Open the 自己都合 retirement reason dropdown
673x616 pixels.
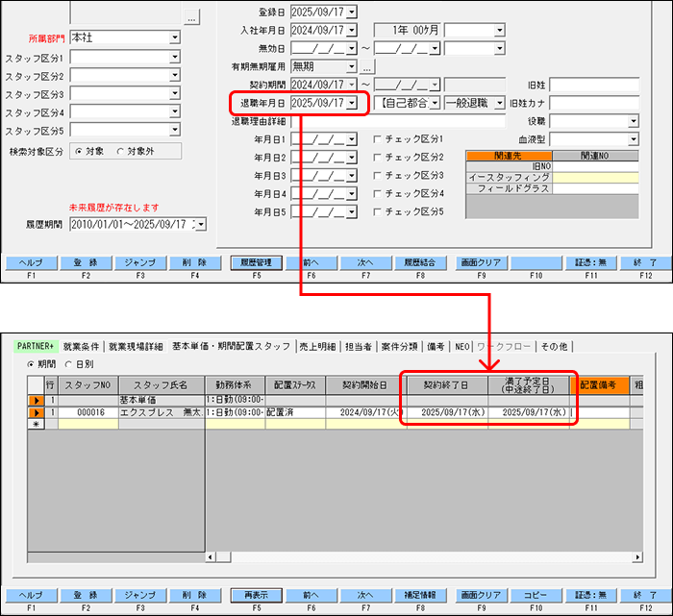[435, 103]
